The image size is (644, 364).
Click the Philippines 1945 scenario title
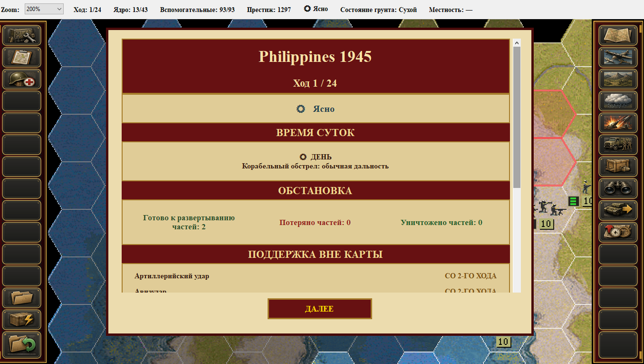click(x=315, y=56)
